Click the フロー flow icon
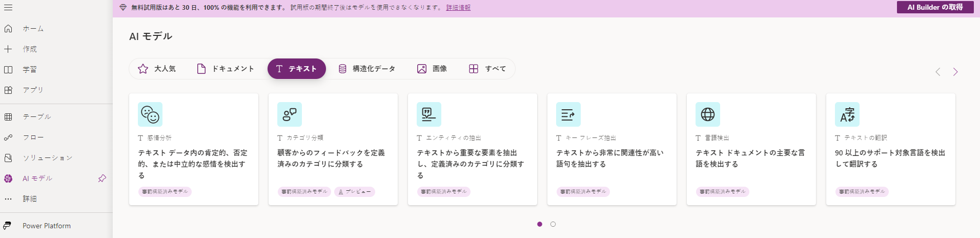 tap(8, 137)
